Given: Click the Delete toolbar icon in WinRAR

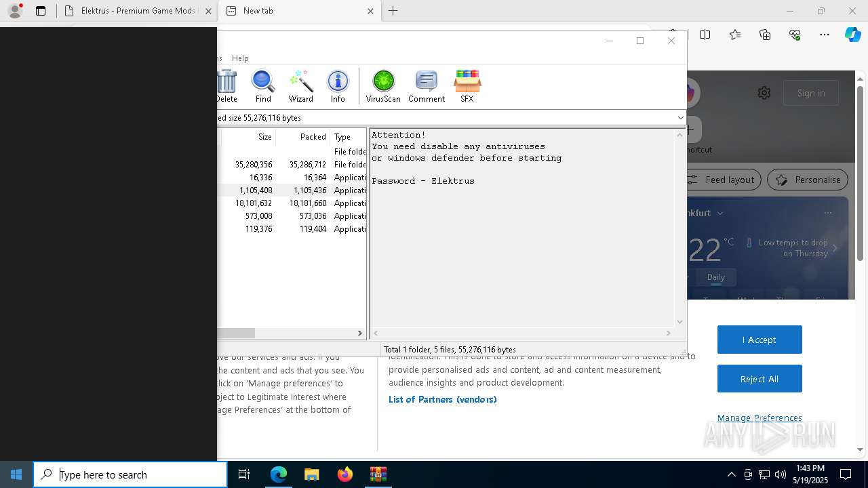Looking at the screenshot, I should tap(226, 86).
